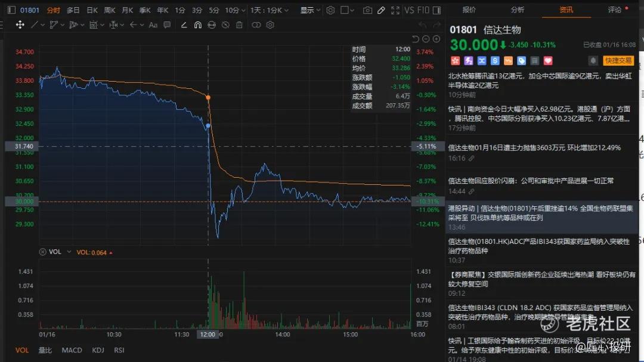
Task: Hide all drawings eye-slash icon
Action: pyautogui.click(x=225, y=25)
